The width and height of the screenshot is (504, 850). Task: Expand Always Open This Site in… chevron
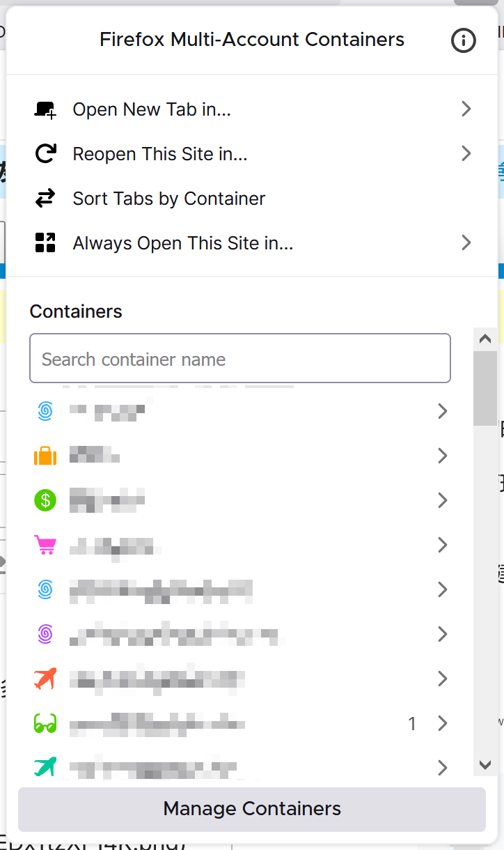click(x=466, y=243)
